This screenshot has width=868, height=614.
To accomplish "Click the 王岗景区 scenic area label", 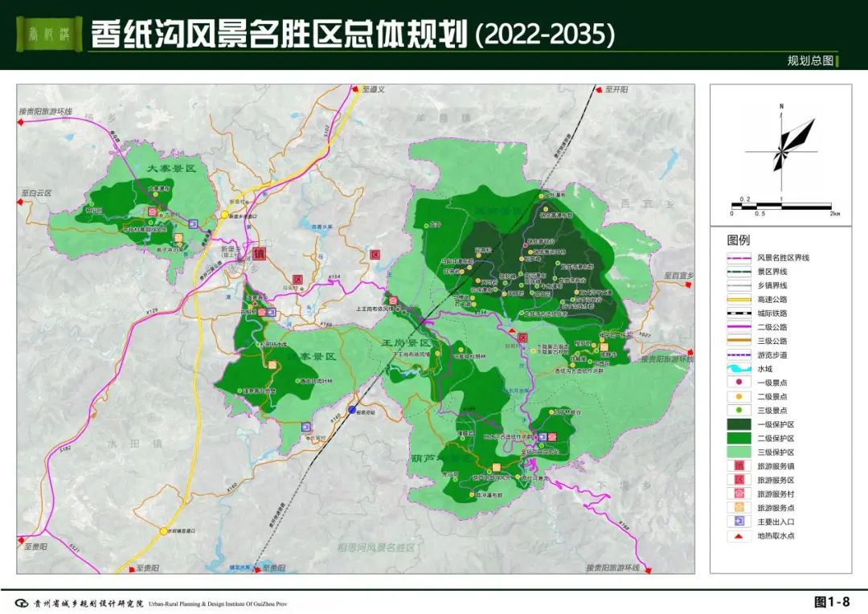I will [x=407, y=343].
